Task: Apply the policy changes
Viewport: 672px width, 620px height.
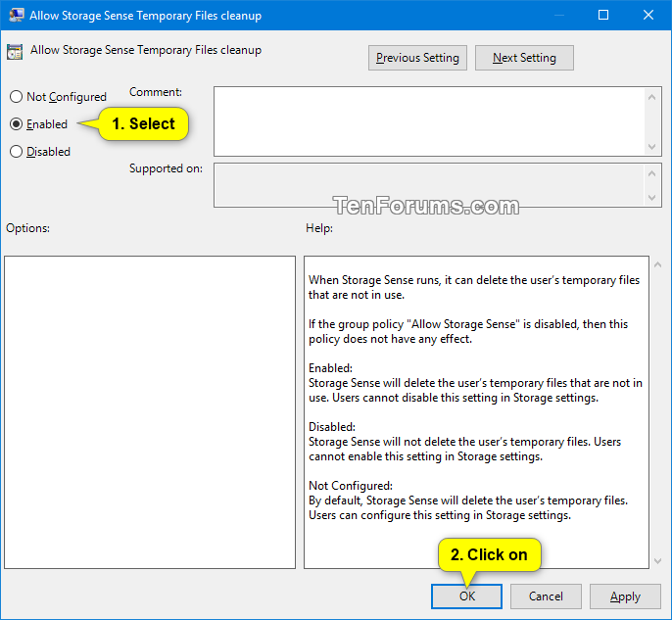Action: tap(625, 596)
